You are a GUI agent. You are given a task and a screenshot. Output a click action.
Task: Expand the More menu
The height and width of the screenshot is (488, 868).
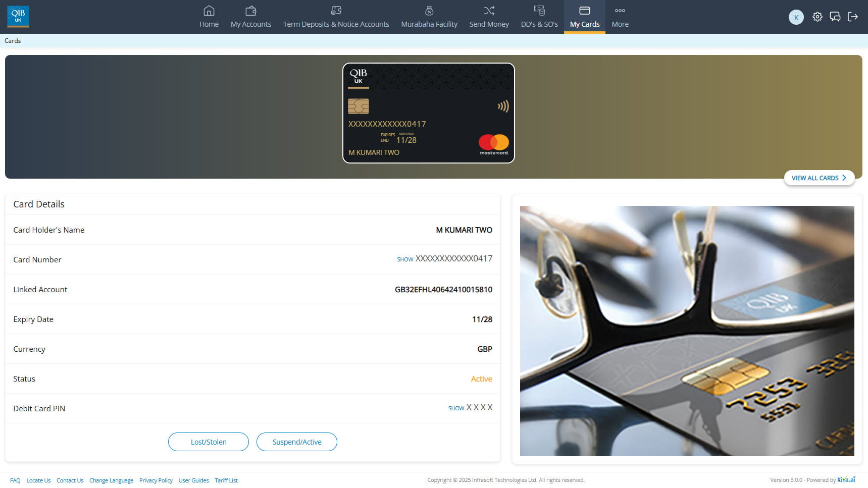click(620, 17)
